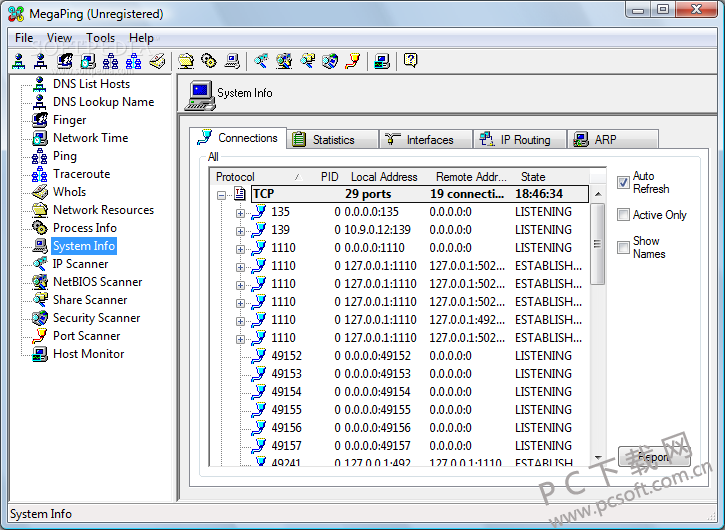Click the Security Scanner toolbar icon
This screenshot has height=530, width=725.
pos(330,61)
